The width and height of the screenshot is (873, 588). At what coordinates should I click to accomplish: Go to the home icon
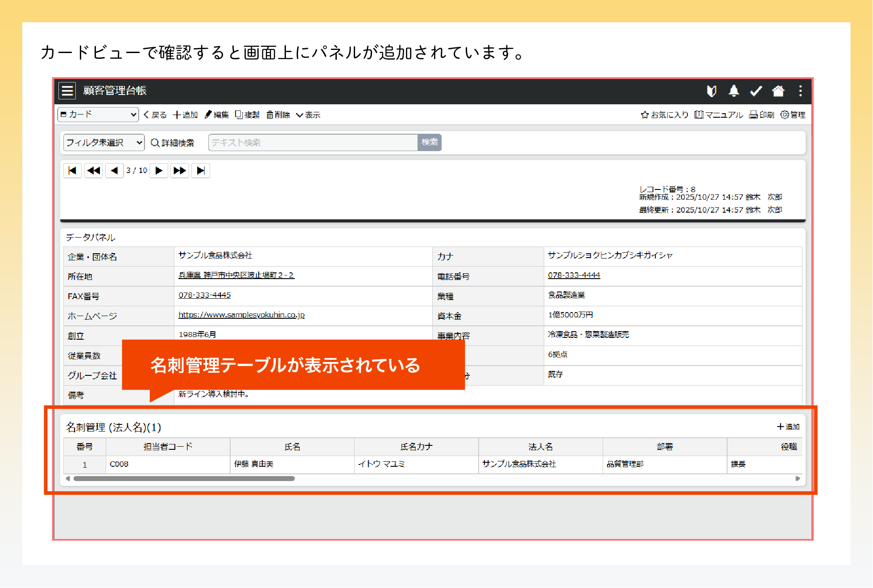pyautogui.click(x=778, y=91)
